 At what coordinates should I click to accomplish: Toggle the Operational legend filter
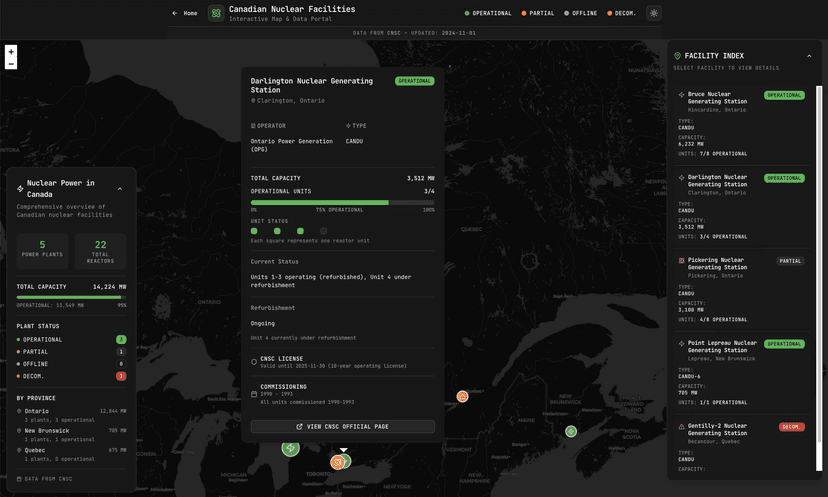(x=488, y=13)
